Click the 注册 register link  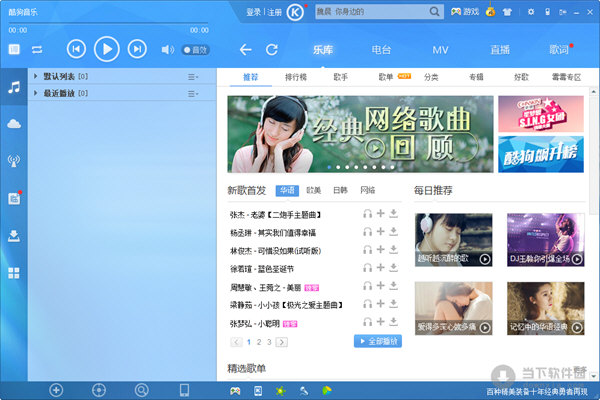click(274, 12)
